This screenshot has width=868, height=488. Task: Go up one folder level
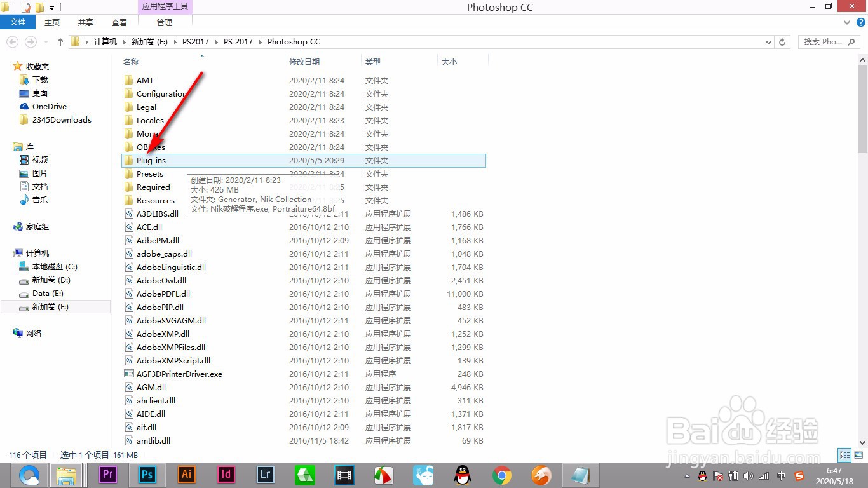(60, 42)
